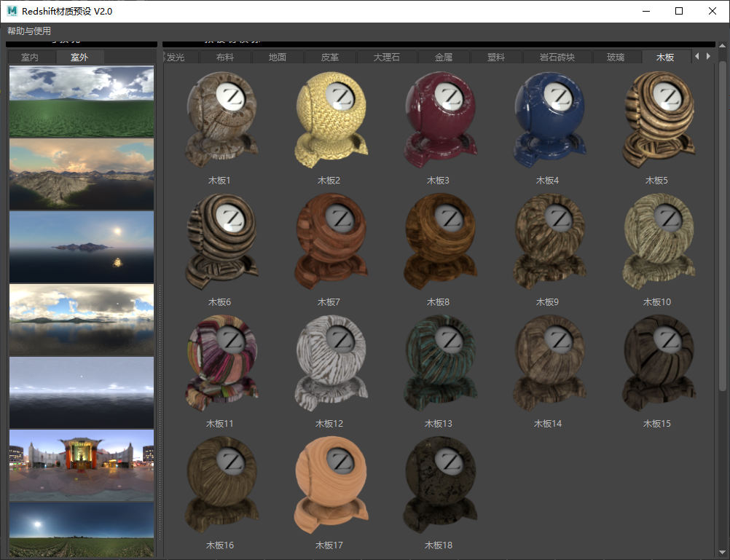Screen dimensions: 730x560
Task: Choose the dark 木板18 material preview
Action: [x=437, y=484]
